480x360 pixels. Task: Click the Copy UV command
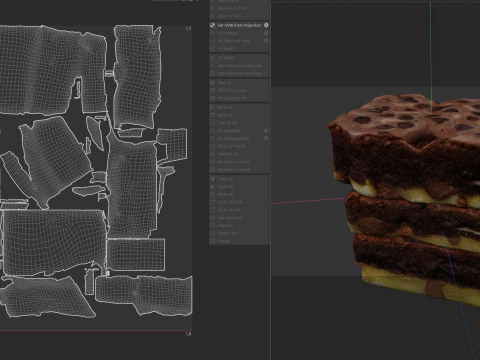pyautogui.click(x=239, y=179)
